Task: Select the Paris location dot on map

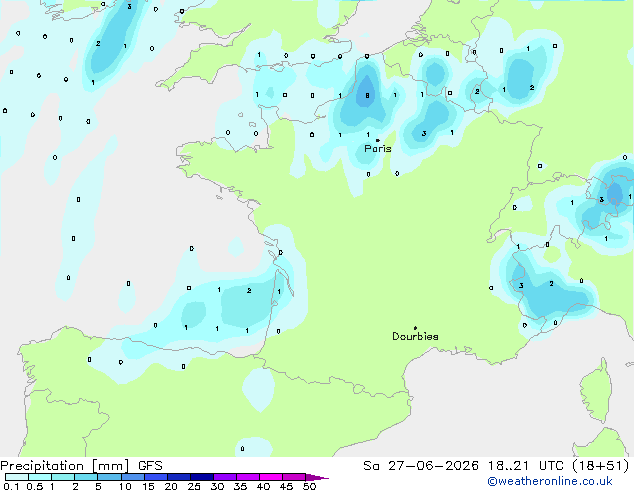Action: pyautogui.click(x=378, y=140)
